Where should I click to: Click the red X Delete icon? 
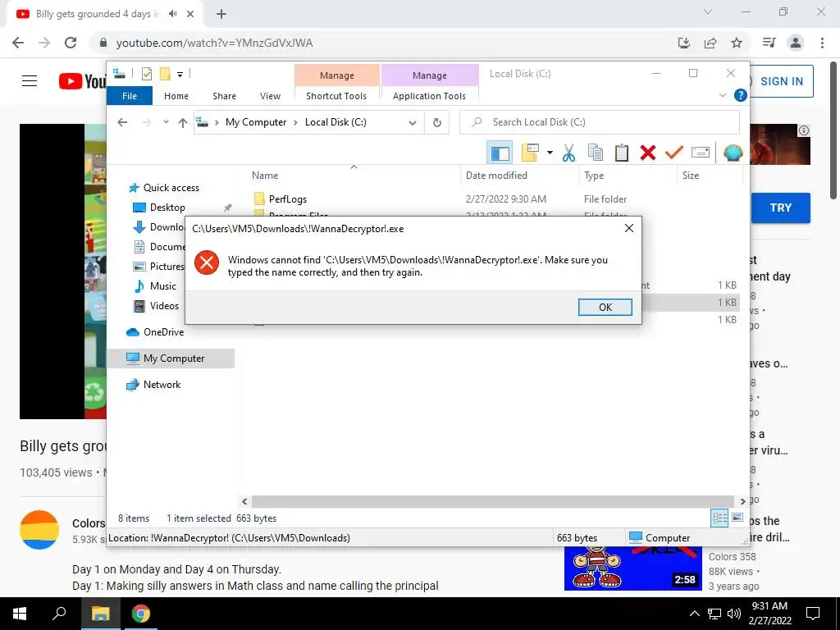pyautogui.click(x=648, y=153)
